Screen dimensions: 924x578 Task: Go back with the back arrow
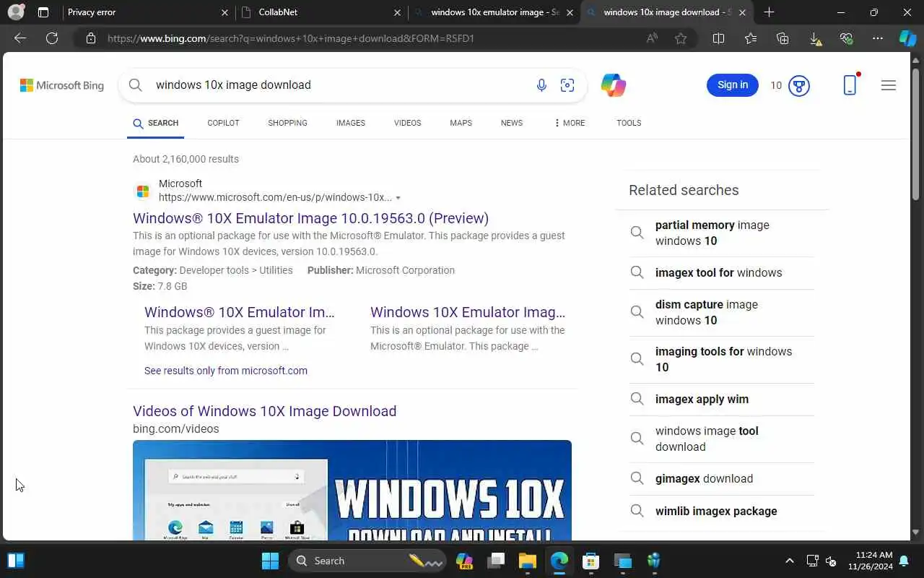click(20, 38)
